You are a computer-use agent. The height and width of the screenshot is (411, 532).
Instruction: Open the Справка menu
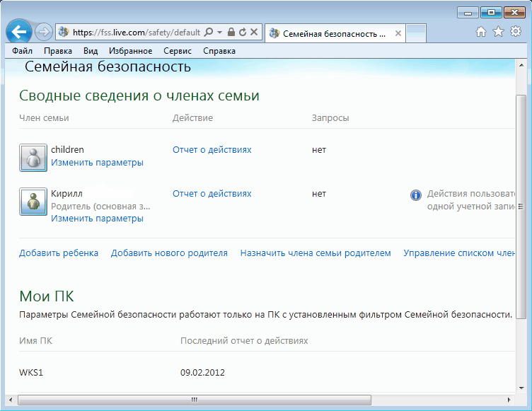[x=219, y=51]
